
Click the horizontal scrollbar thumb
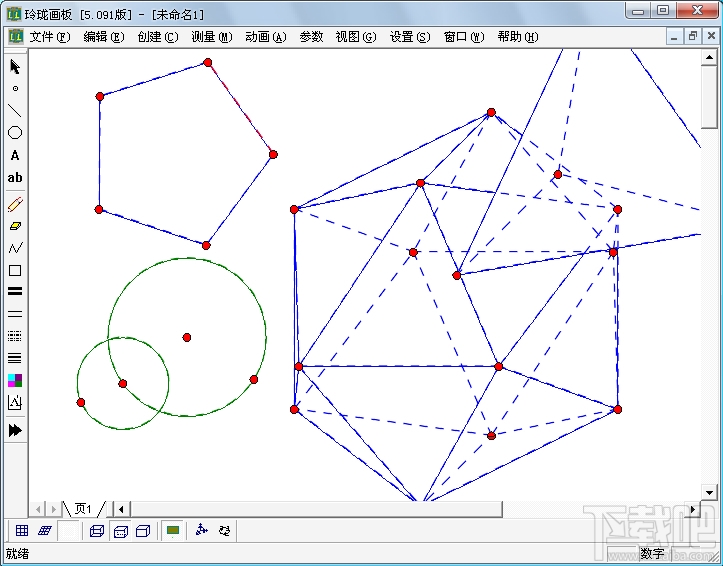[x=316, y=509]
